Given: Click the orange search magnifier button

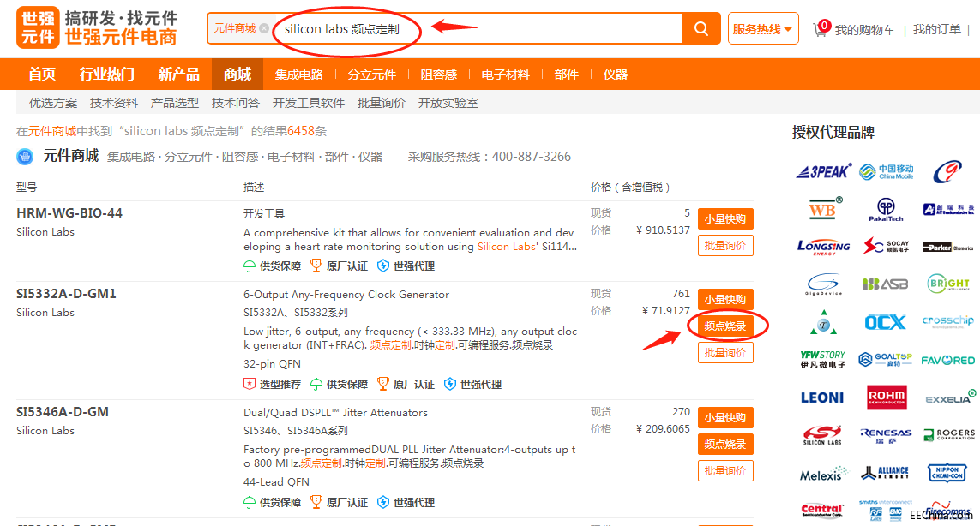Looking at the screenshot, I should (700, 29).
